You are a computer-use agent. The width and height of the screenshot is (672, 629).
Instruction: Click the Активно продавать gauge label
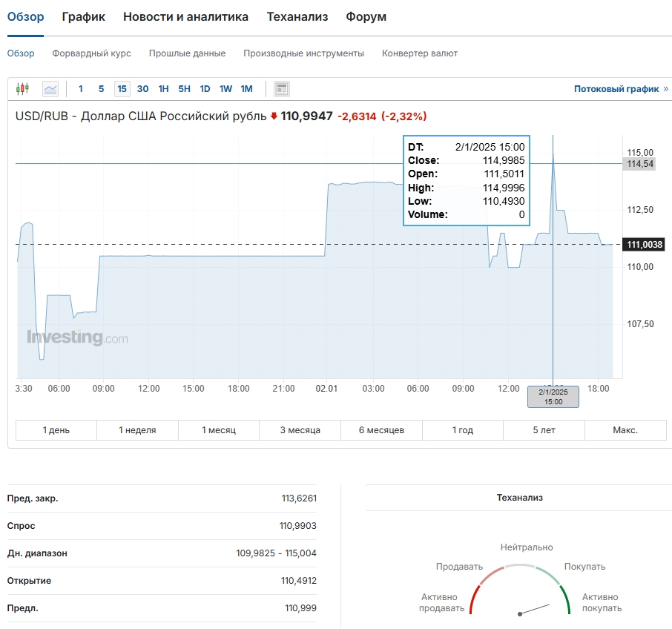441,602
